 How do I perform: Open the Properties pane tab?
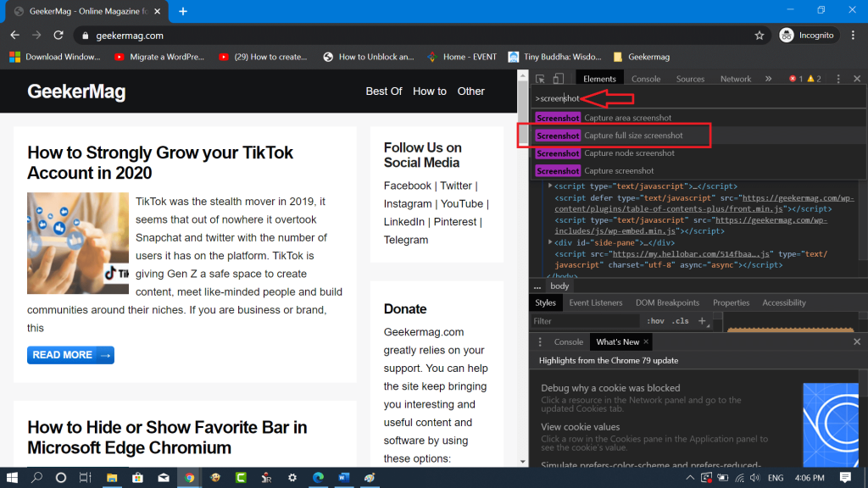point(731,302)
